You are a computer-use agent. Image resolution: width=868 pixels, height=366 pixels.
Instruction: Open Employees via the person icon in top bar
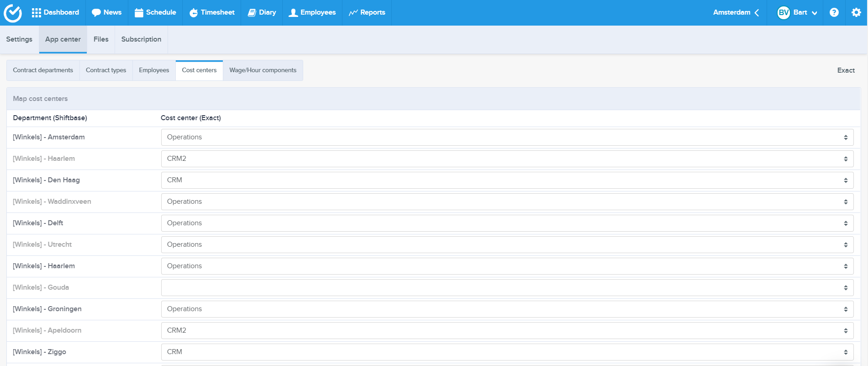(x=293, y=13)
